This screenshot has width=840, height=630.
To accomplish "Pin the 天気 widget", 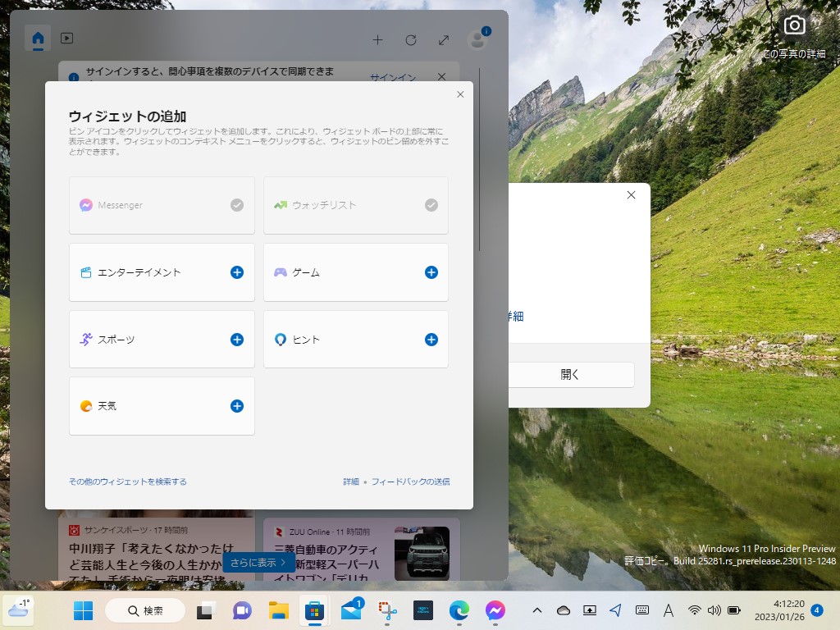I will coord(237,405).
